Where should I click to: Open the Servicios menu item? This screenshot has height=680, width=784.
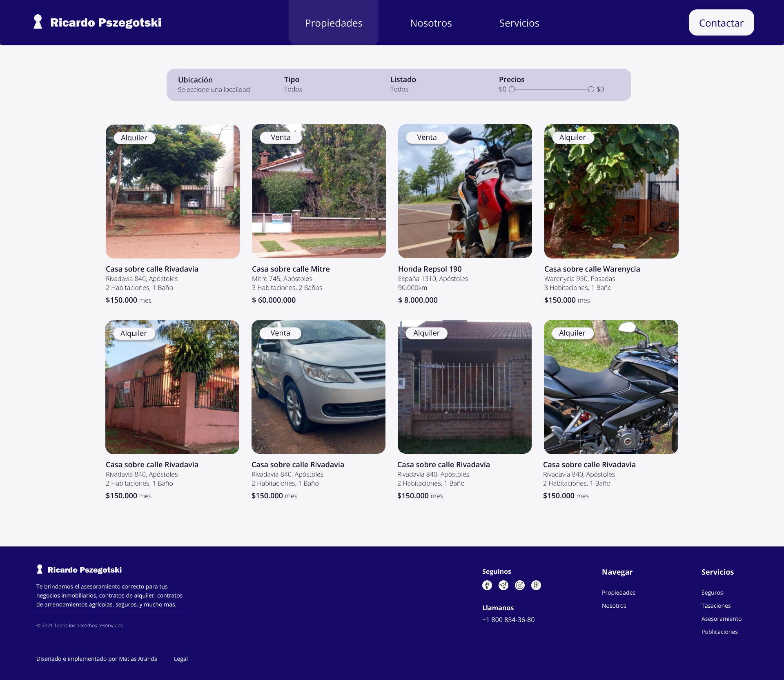pyautogui.click(x=519, y=23)
